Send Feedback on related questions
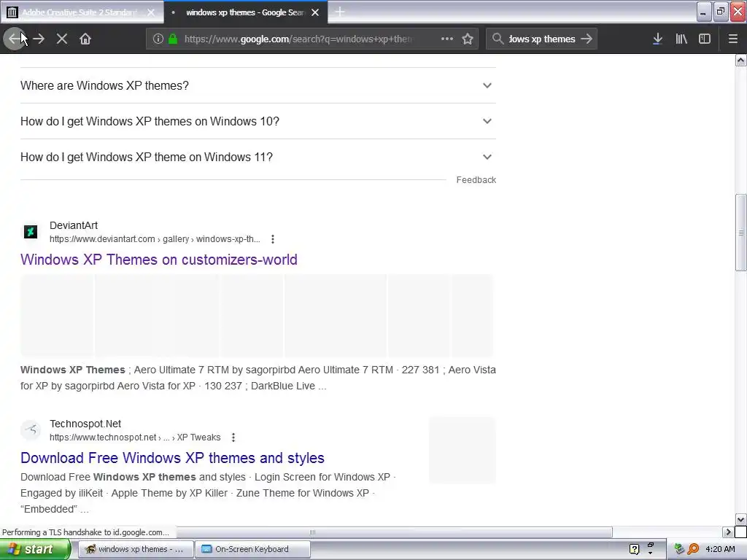This screenshot has width=747, height=560. point(476,180)
